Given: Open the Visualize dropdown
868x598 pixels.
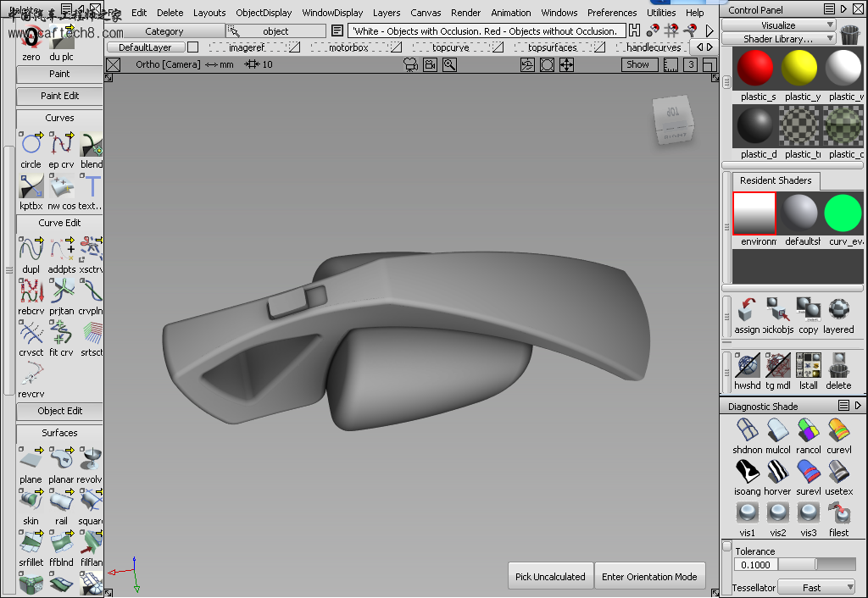Looking at the screenshot, I should pos(778,25).
